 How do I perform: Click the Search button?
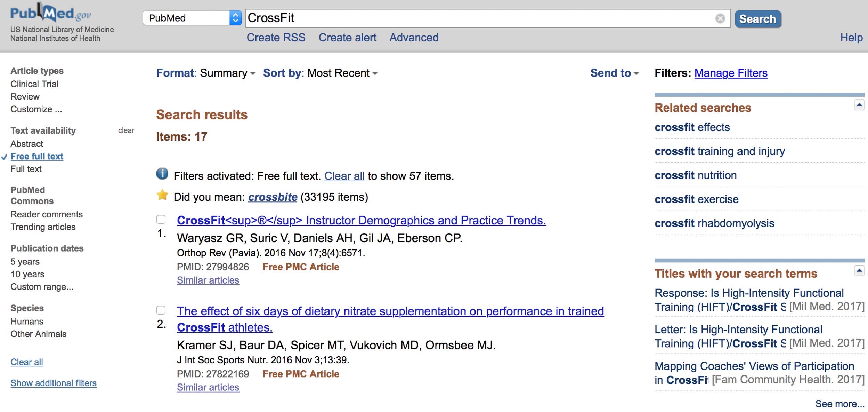pyautogui.click(x=758, y=19)
